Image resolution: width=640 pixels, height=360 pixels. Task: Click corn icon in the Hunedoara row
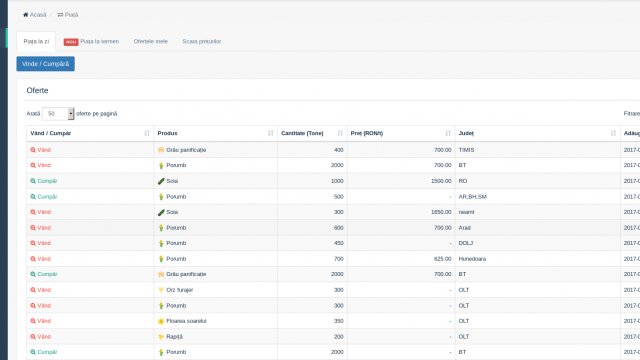(x=161, y=259)
